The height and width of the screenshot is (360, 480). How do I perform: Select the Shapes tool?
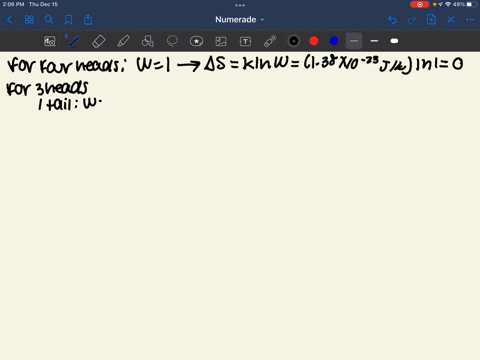coord(148,41)
